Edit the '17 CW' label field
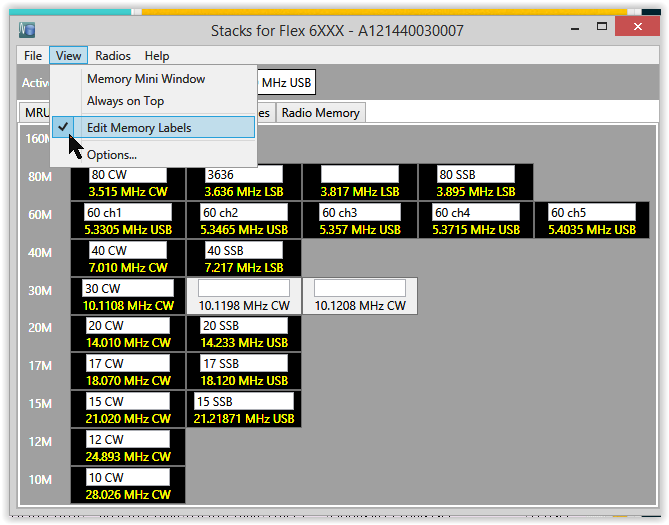Image resolution: width=669 pixels, height=525 pixels. pyautogui.click(x=128, y=364)
